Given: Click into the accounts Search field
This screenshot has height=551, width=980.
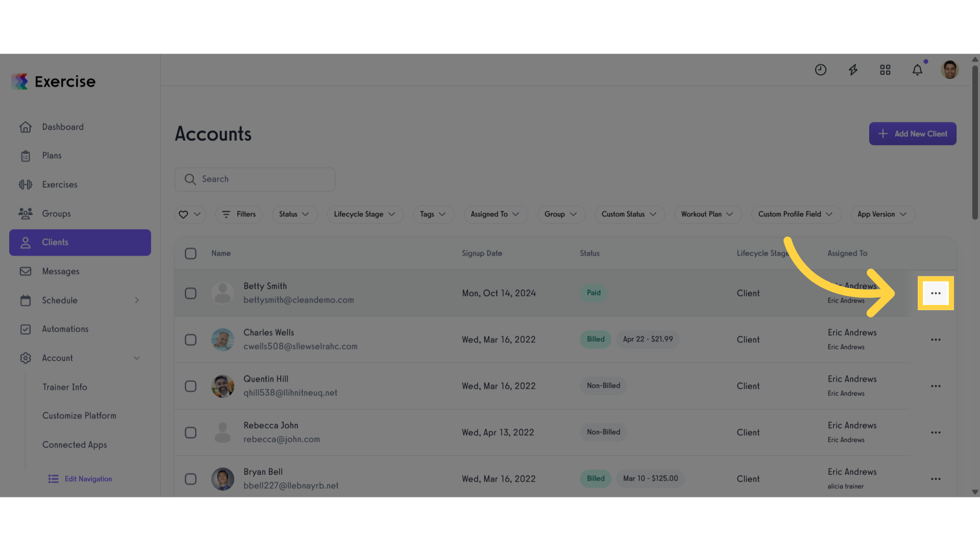Looking at the screenshot, I should click(255, 180).
